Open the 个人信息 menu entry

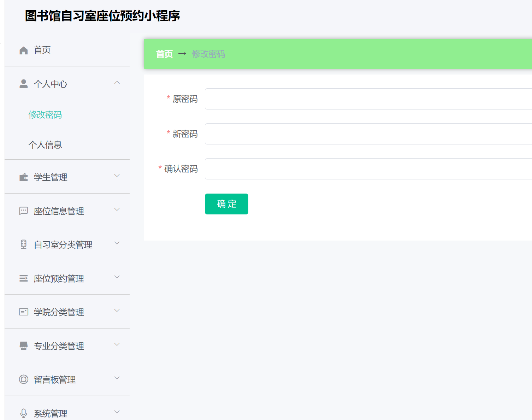[45, 145]
